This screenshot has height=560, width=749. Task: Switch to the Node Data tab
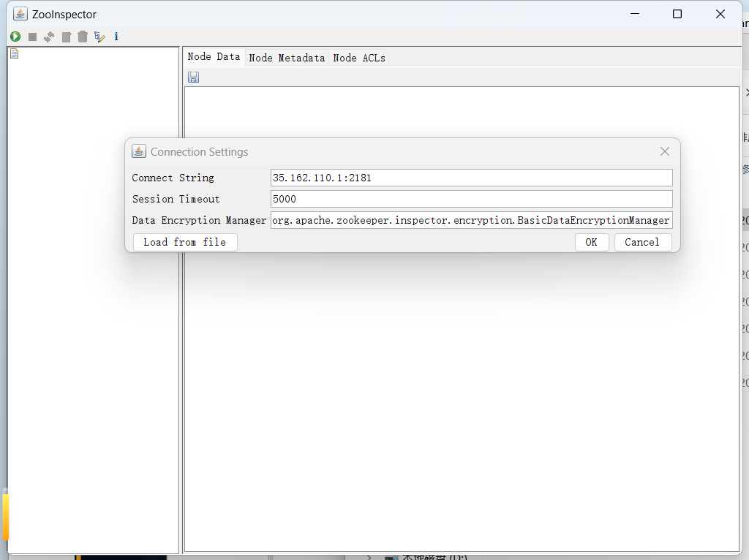point(214,57)
